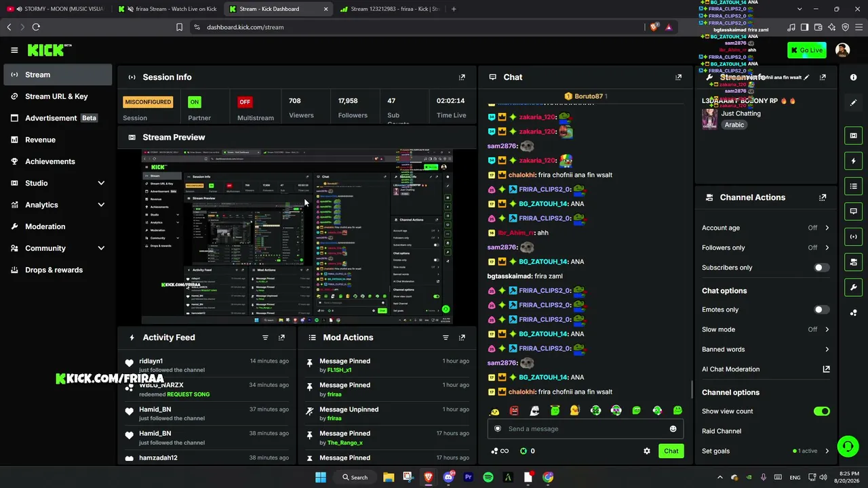Click the green Go Live button

(x=807, y=50)
